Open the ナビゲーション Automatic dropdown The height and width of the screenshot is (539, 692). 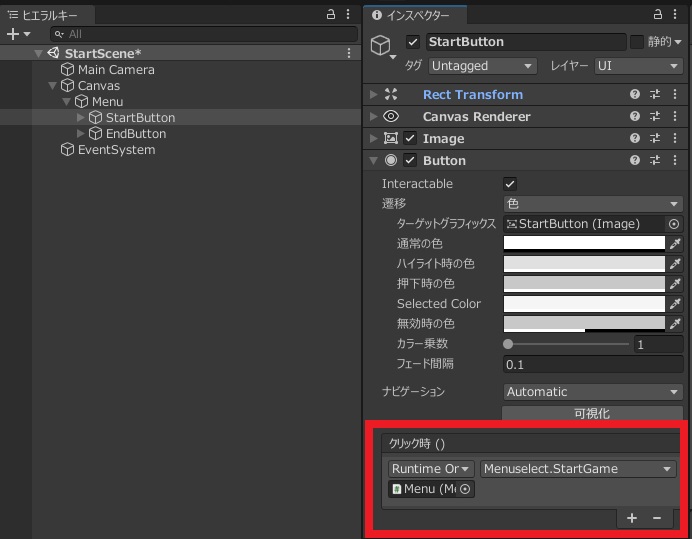click(593, 392)
